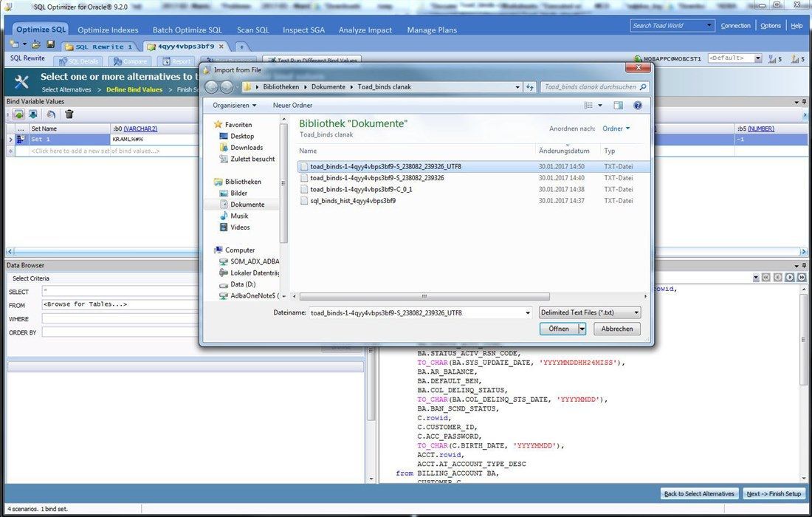Image resolution: width=812 pixels, height=517 pixels.
Task: Open the Organisieren dropdown menu
Action: 234,105
